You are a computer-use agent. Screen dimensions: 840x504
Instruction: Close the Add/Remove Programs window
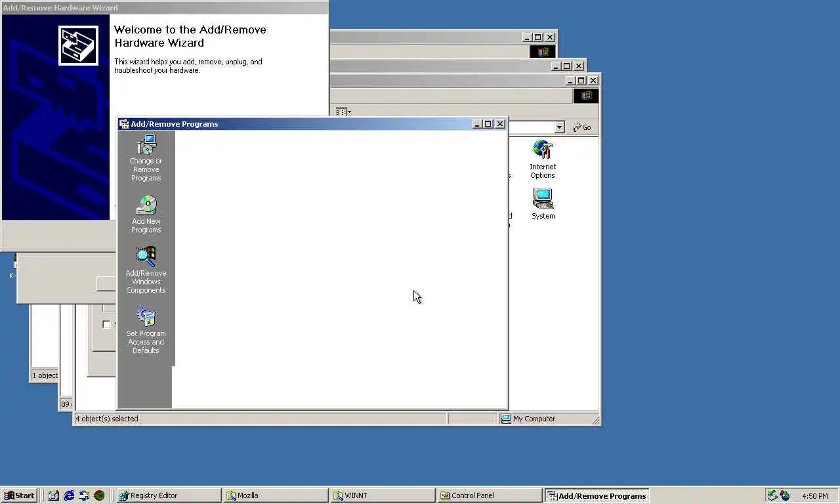pyautogui.click(x=500, y=124)
